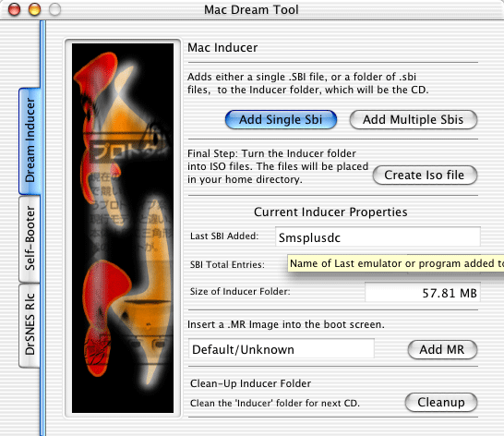The height and width of the screenshot is (436, 504).
Task: Click the Add Single Sbi button
Action: pyautogui.click(x=281, y=120)
